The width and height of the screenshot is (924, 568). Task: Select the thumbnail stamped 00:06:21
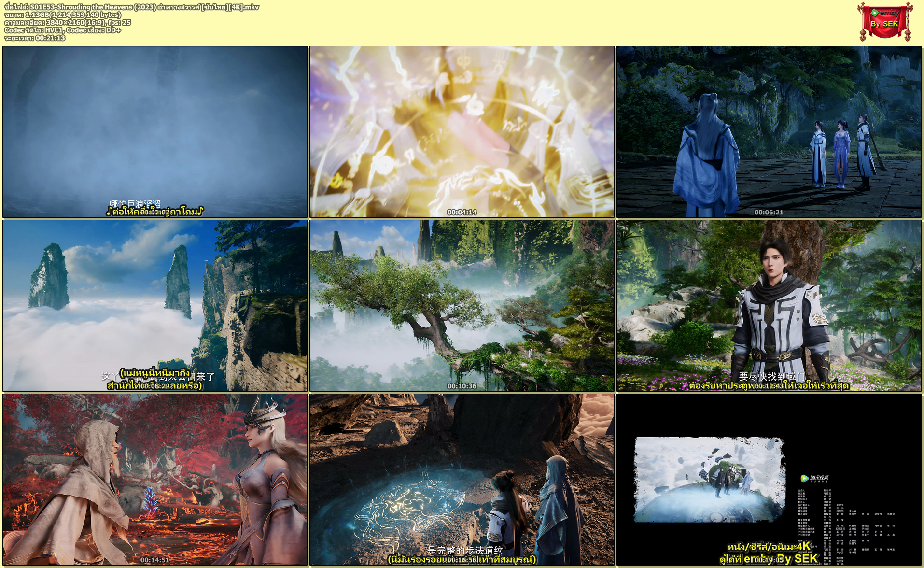pos(769,132)
